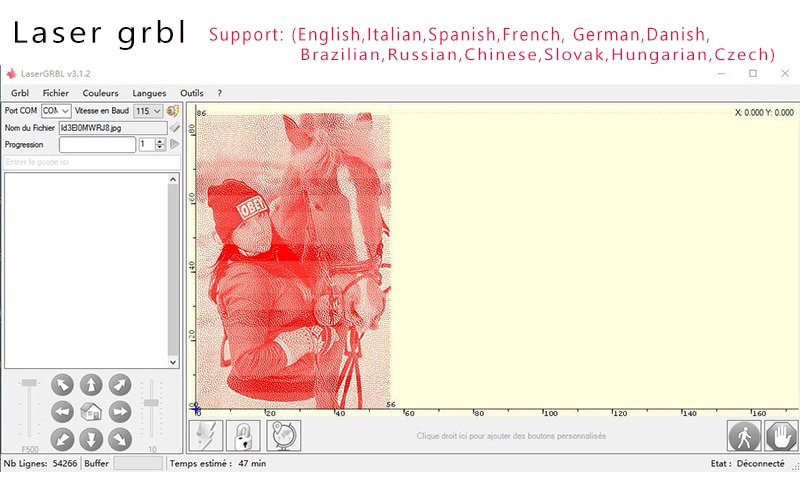Click the hand feed hold stop button
This screenshot has width=800, height=500.
781,436
